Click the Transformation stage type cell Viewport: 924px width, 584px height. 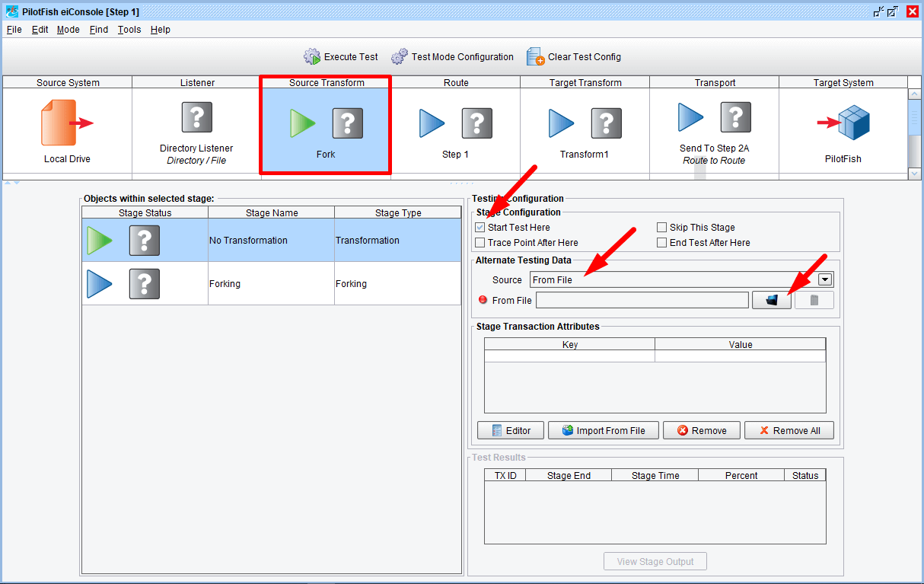pos(398,241)
